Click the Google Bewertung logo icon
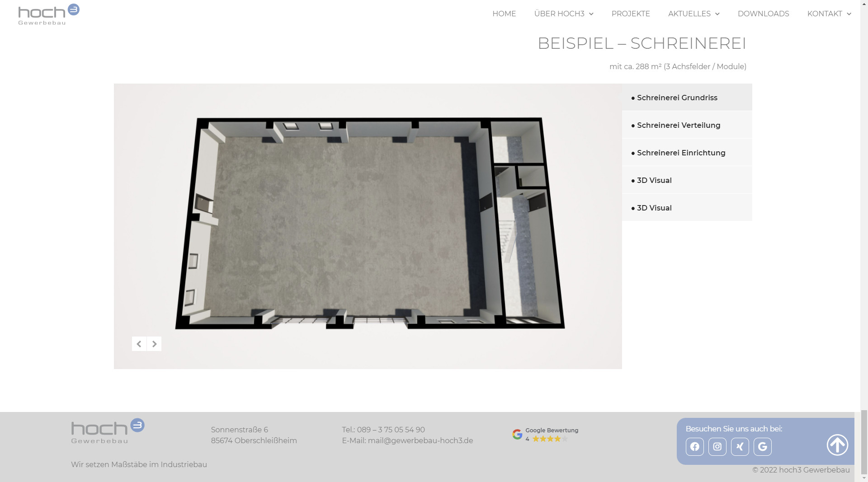 pyautogui.click(x=516, y=434)
